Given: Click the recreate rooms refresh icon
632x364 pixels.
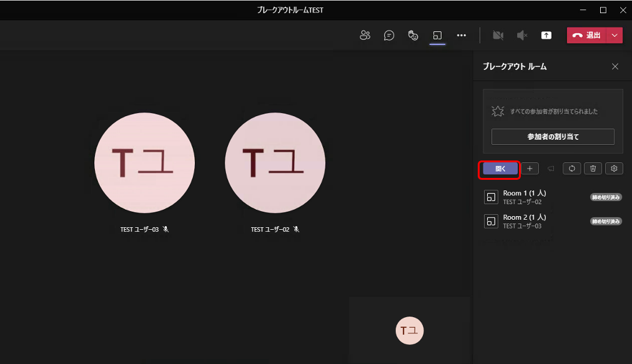Looking at the screenshot, I should point(572,169).
